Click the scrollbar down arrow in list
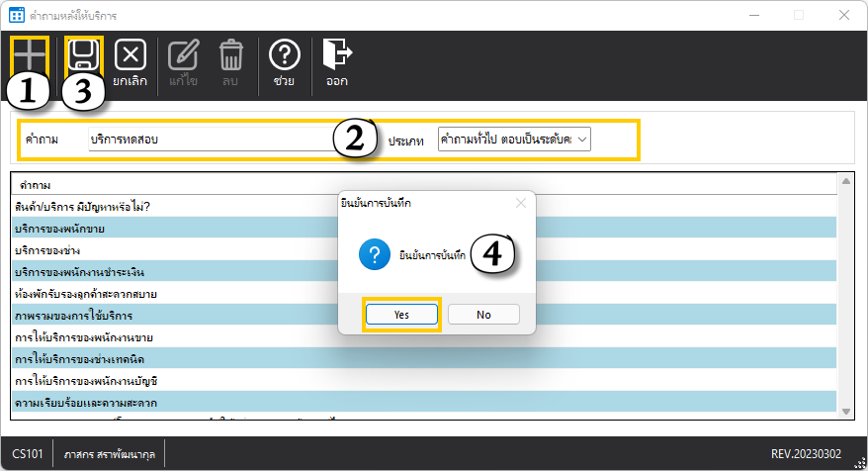The width and height of the screenshot is (868, 471). 846,412
